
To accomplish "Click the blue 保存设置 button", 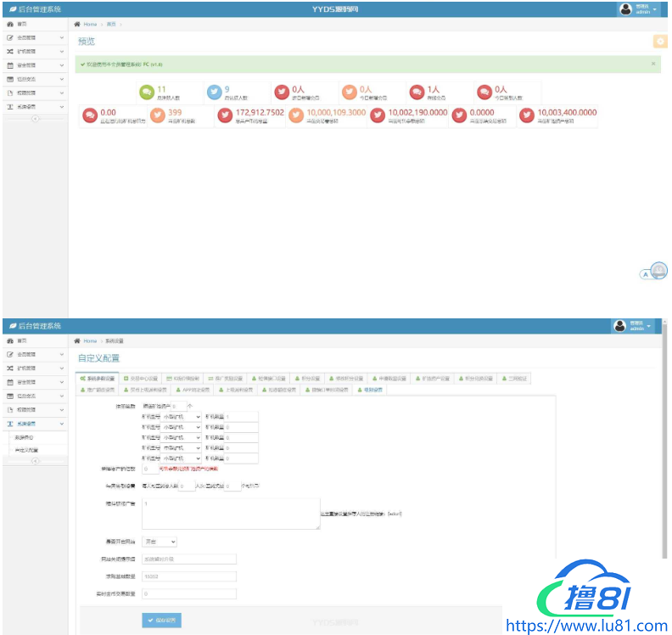I will [x=161, y=621].
